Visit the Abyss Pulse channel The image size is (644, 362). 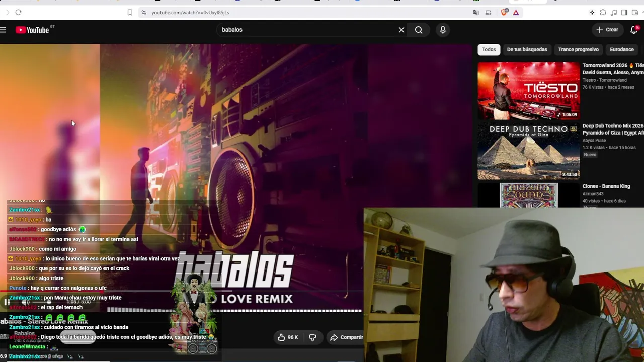(x=594, y=141)
